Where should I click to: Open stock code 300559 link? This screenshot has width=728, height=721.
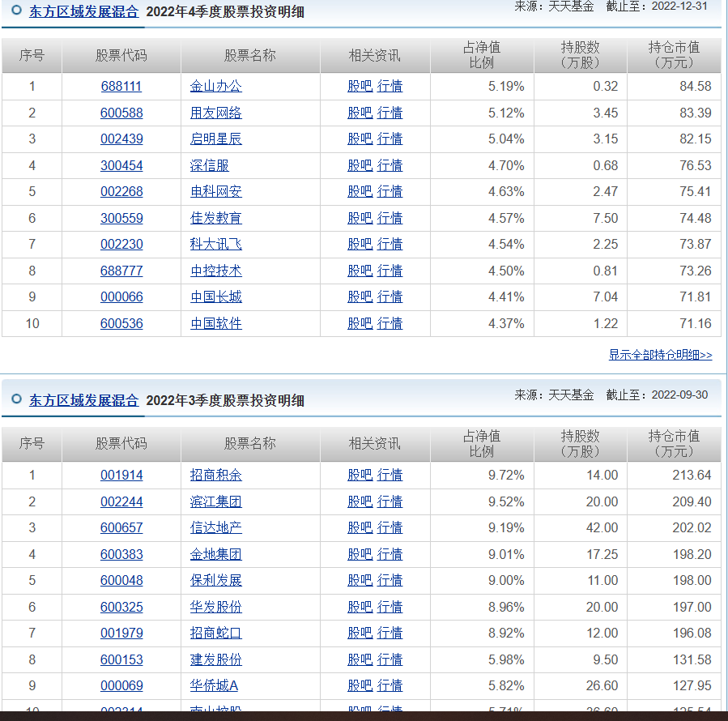click(x=121, y=218)
